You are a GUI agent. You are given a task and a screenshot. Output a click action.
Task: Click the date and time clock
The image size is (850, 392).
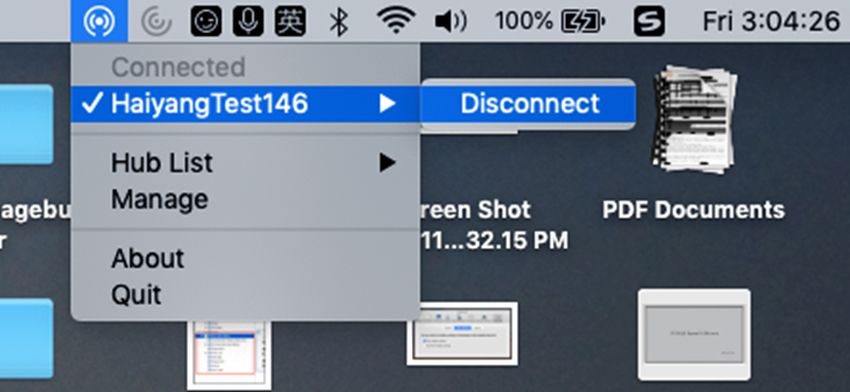(771, 22)
